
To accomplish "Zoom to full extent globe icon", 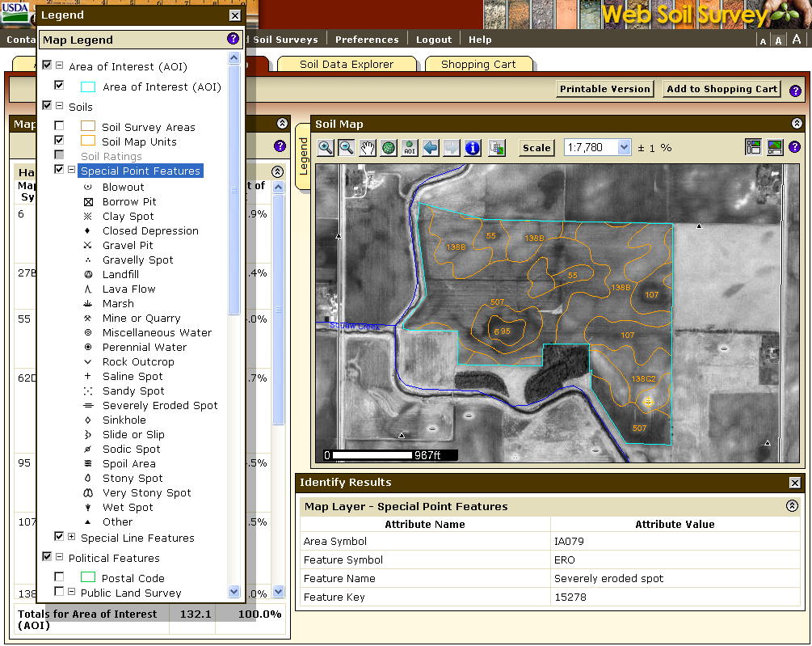I will (389, 148).
